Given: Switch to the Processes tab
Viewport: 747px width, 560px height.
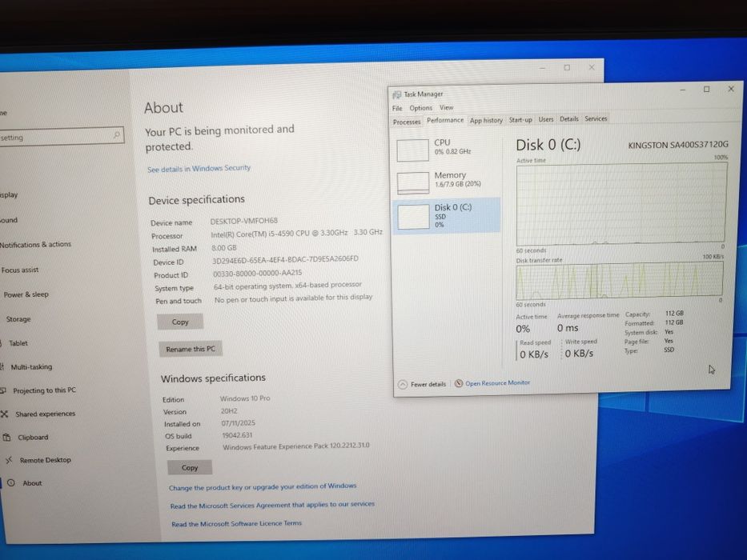Looking at the screenshot, I should (x=407, y=122).
